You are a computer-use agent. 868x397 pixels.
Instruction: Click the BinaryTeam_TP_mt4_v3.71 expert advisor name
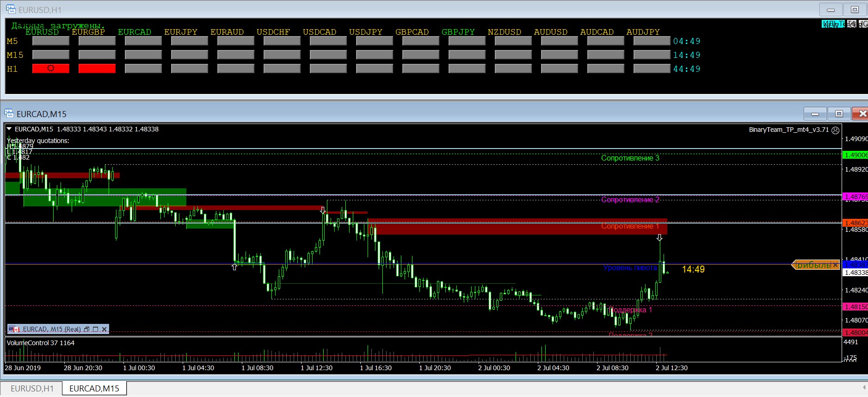tap(789, 130)
